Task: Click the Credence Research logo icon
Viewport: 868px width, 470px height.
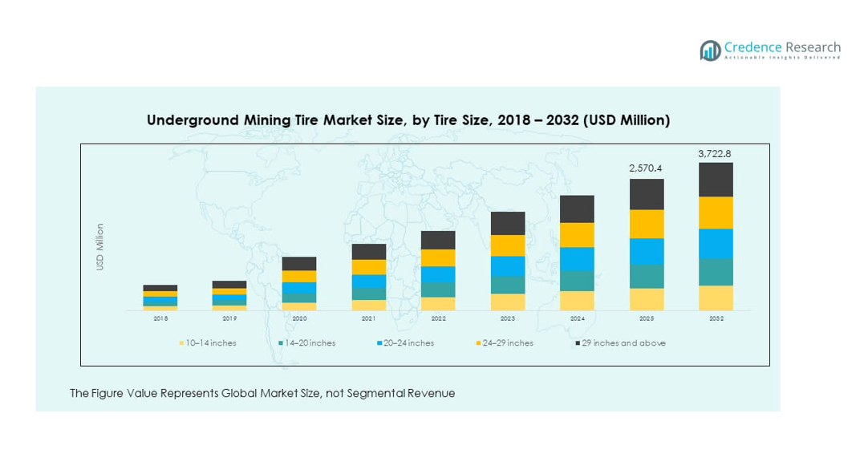Action: pos(710,51)
